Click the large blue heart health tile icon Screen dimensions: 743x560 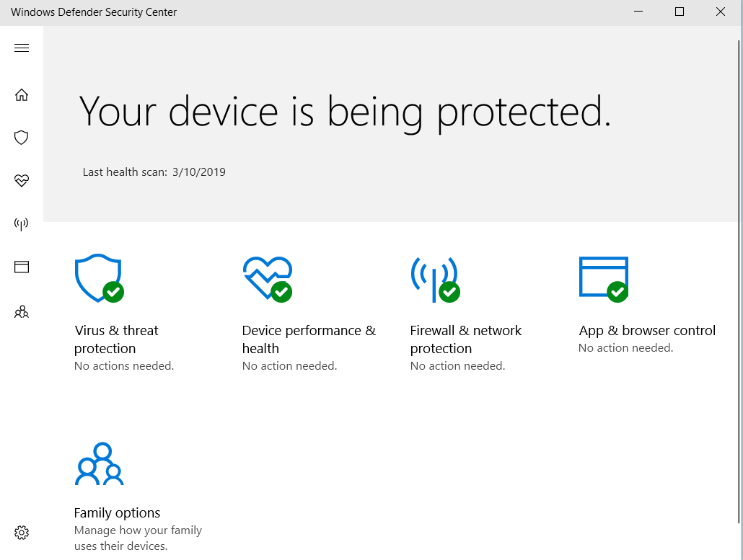coord(268,278)
